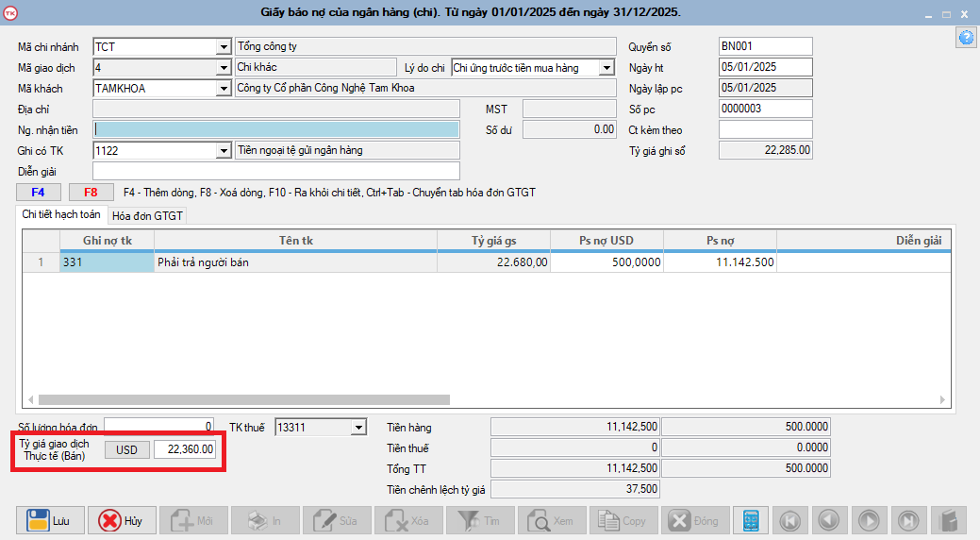Expand the TK thuế 13311 dropdown
Screen dimensions: 980x540
[x=357, y=428]
